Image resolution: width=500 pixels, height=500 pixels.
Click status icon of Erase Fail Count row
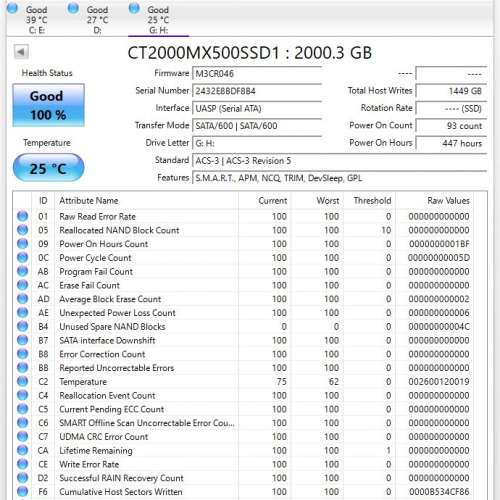click(x=22, y=285)
